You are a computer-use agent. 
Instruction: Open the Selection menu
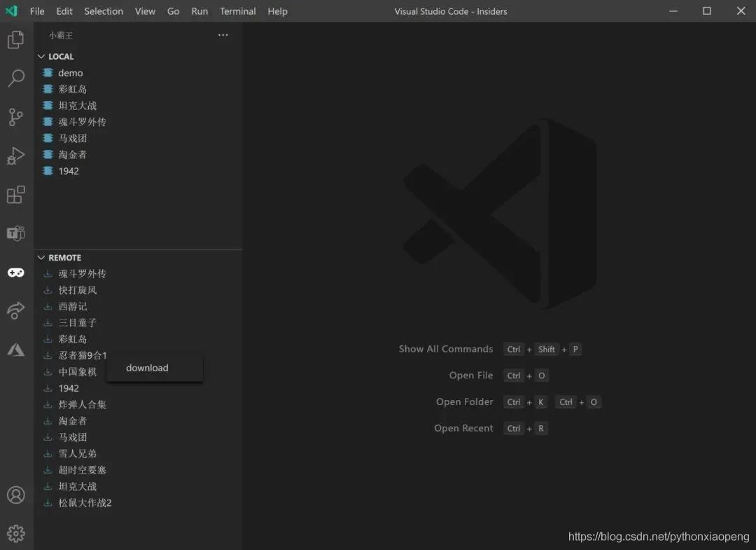pos(104,11)
